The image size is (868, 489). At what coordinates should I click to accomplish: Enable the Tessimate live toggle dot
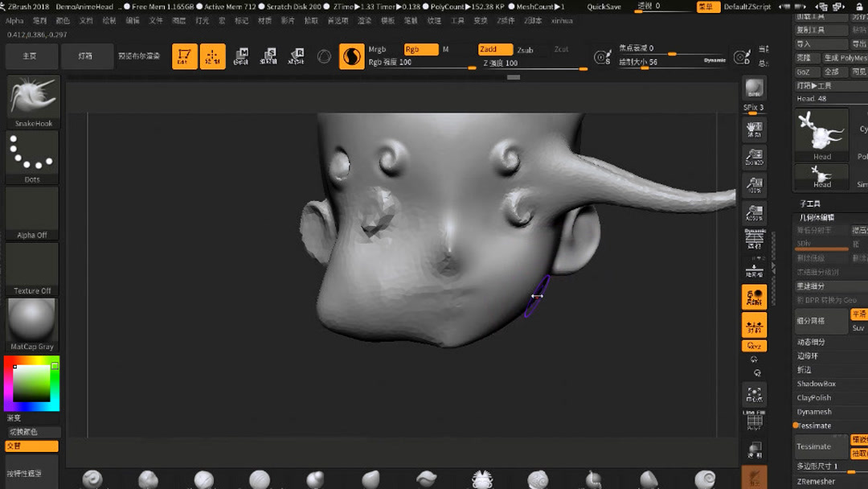[x=796, y=425]
